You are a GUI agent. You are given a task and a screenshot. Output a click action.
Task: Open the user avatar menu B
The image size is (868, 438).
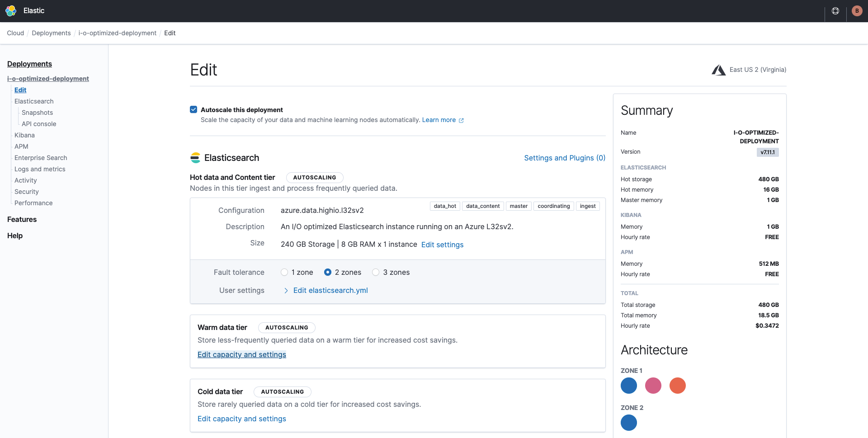(857, 11)
